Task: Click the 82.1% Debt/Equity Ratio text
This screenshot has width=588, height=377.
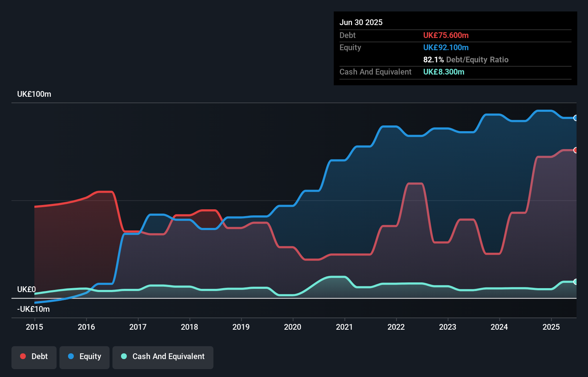Action: (x=466, y=60)
